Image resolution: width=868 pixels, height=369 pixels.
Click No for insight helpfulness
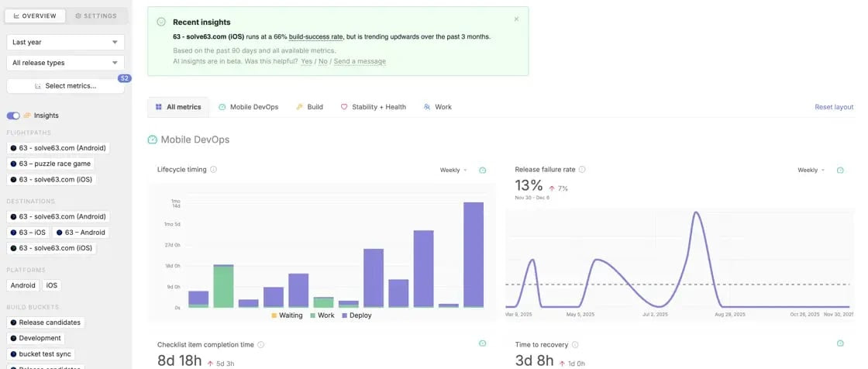pos(323,61)
